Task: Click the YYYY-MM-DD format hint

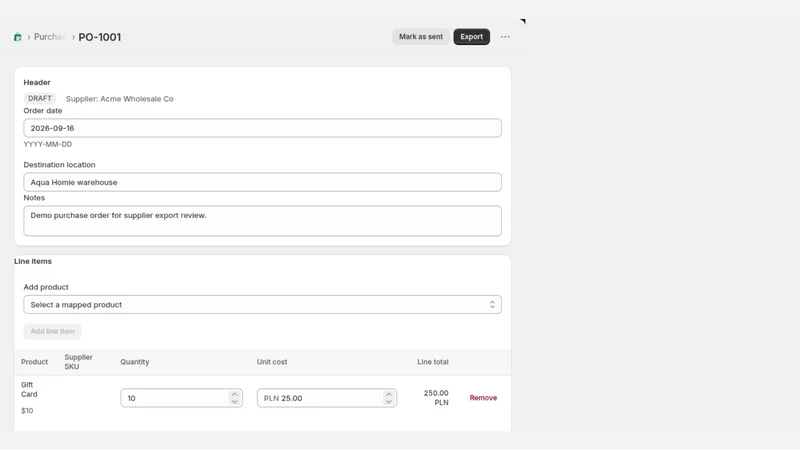Action: (x=47, y=144)
